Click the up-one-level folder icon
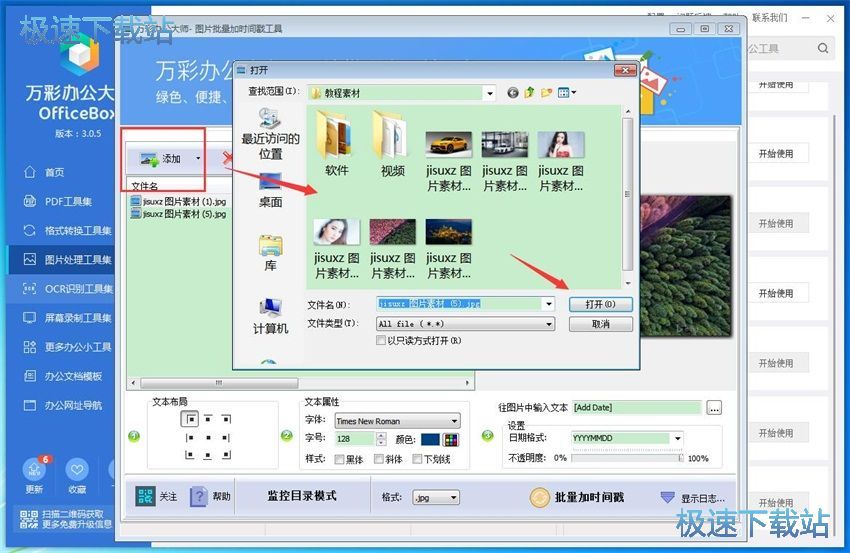850x553 pixels. (x=529, y=93)
